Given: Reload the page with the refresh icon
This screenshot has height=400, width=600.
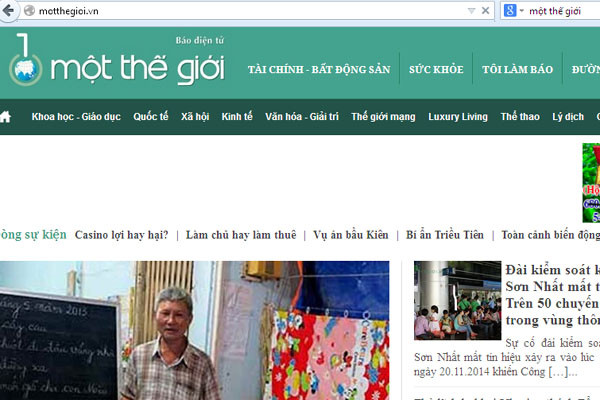Looking at the screenshot, I should point(485,10).
